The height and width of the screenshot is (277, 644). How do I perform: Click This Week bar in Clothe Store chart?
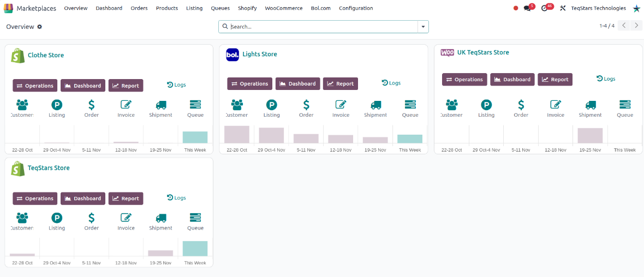point(195,137)
